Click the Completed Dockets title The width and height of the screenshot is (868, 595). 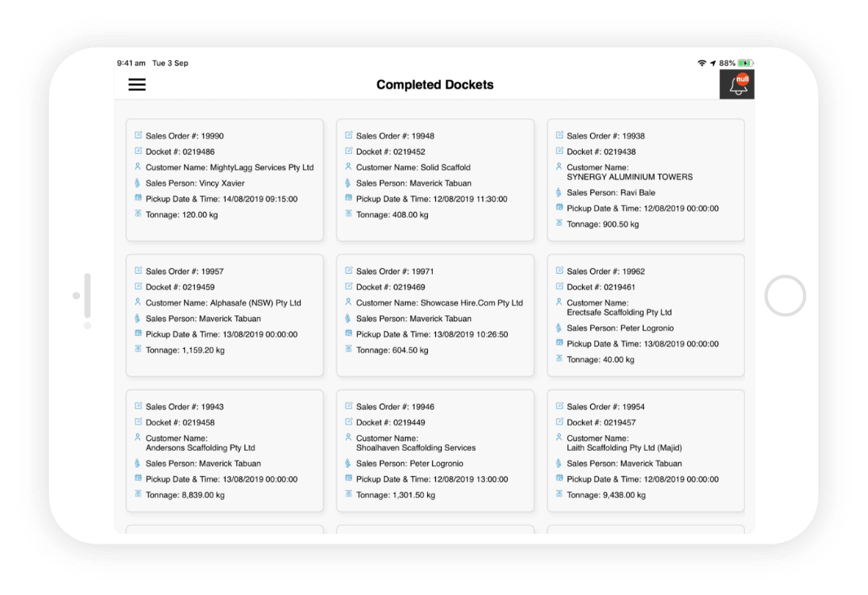435,85
